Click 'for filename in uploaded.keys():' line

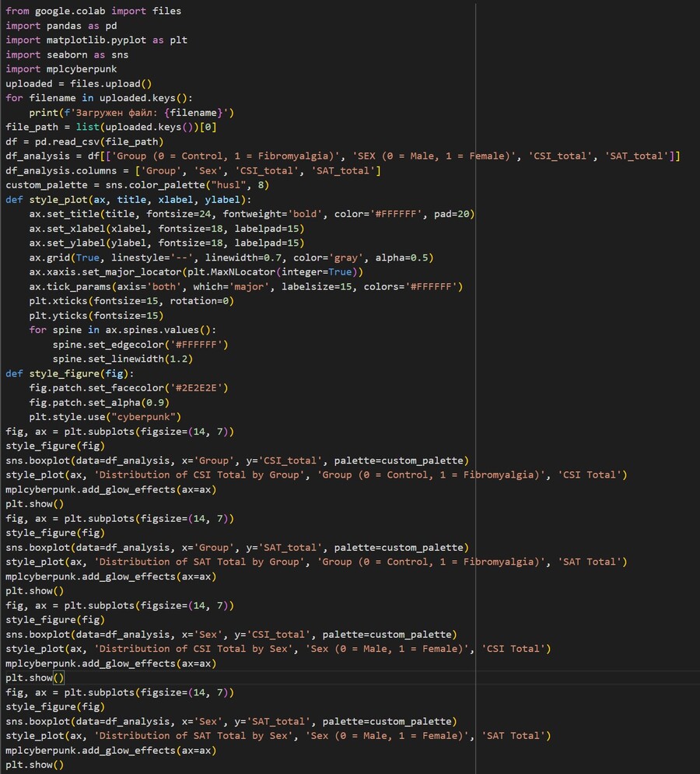click(x=100, y=98)
